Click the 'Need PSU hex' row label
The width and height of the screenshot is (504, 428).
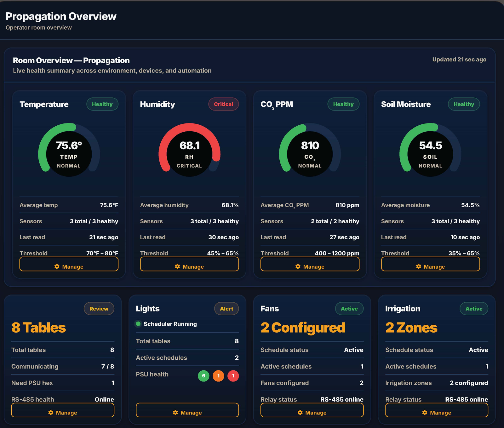tap(32, 383)
